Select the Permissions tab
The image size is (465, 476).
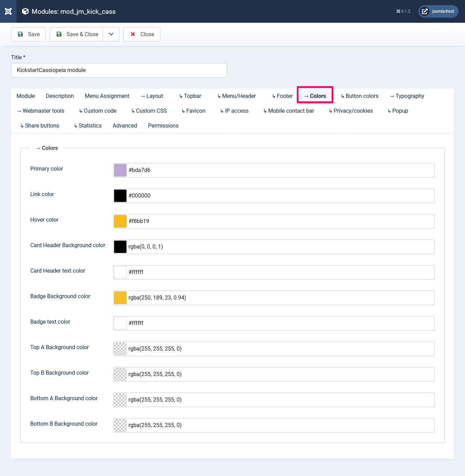(x=163, y=125)
